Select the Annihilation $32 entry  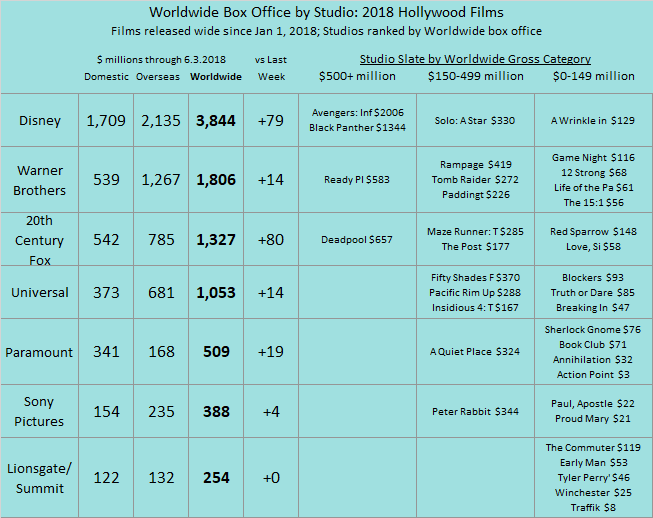tap(593, 360)
